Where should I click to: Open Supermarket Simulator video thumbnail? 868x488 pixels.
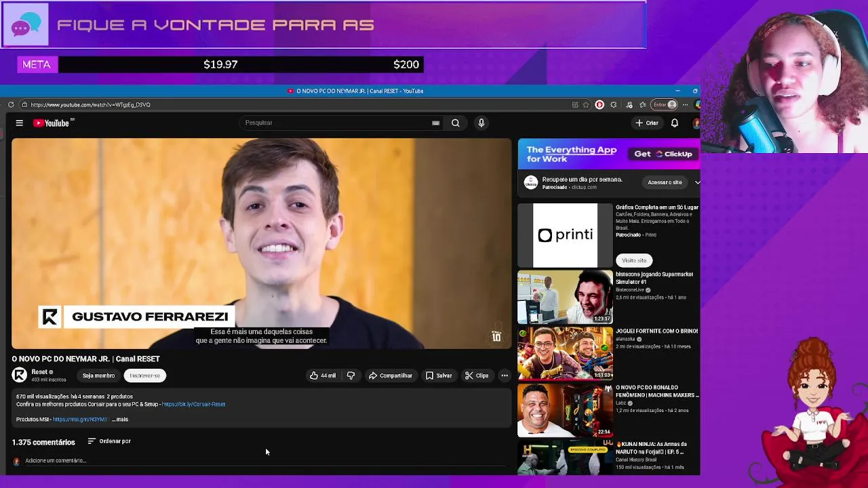pyautogui.click(x=565, y=297)
